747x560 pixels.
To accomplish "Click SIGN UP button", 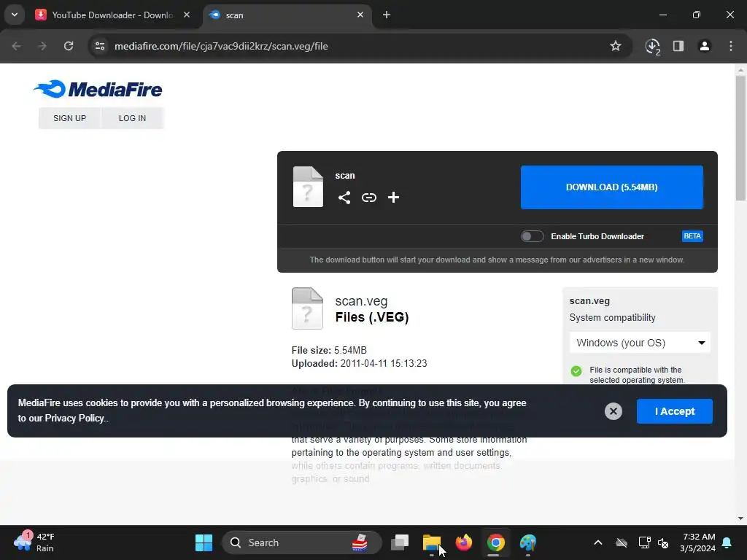I will pyautogui.click(x=69, y=118).
